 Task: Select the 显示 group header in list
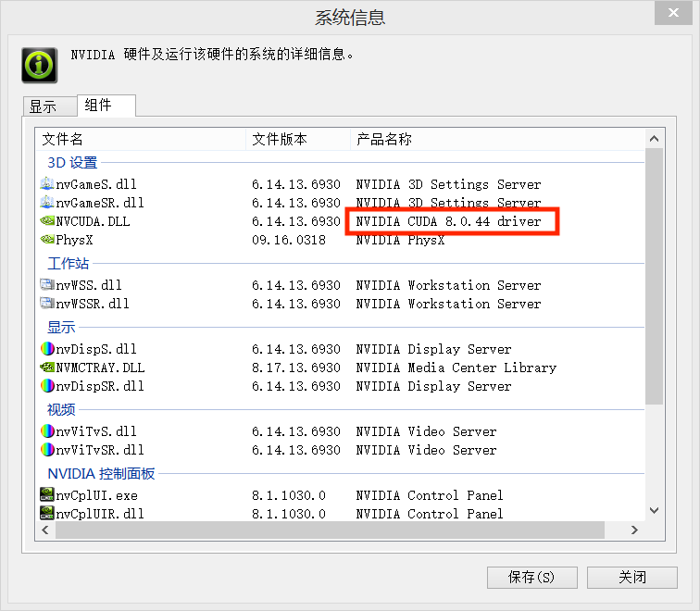point(61,327)
